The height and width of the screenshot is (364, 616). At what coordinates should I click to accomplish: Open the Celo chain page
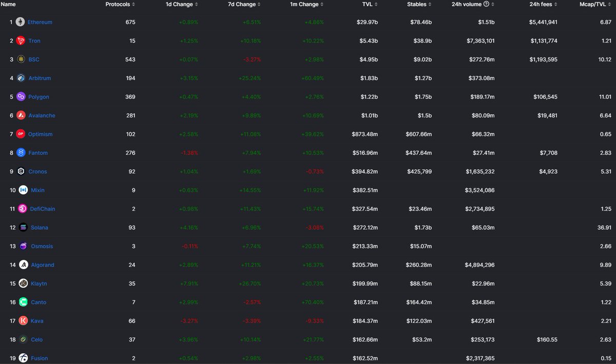coord(36,339)
